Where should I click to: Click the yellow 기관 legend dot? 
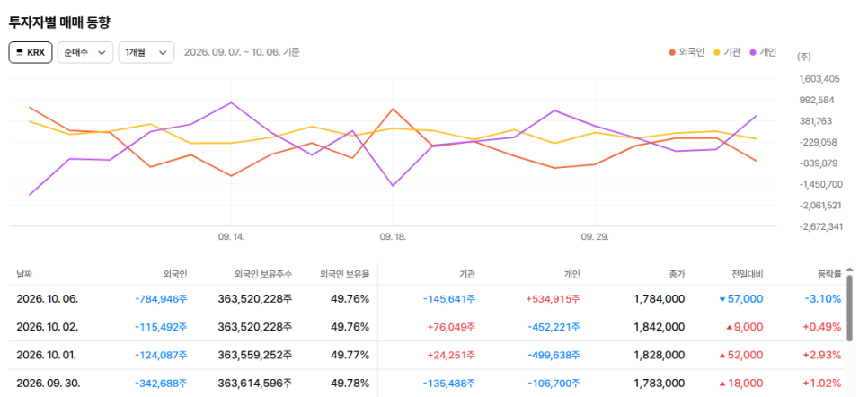click(717, 53)
